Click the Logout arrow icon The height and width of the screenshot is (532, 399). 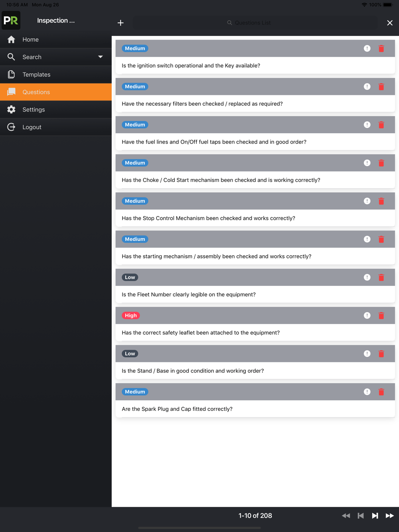tap(11, 127)
